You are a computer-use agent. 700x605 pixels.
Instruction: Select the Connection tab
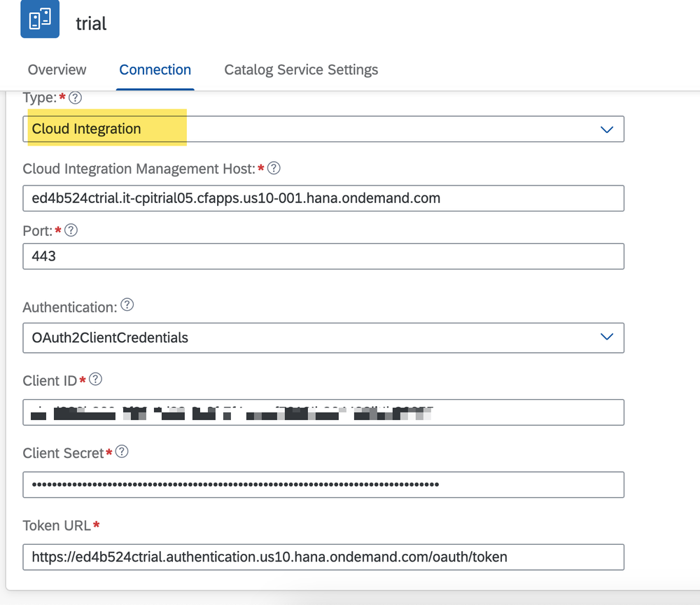click(155, 69)
